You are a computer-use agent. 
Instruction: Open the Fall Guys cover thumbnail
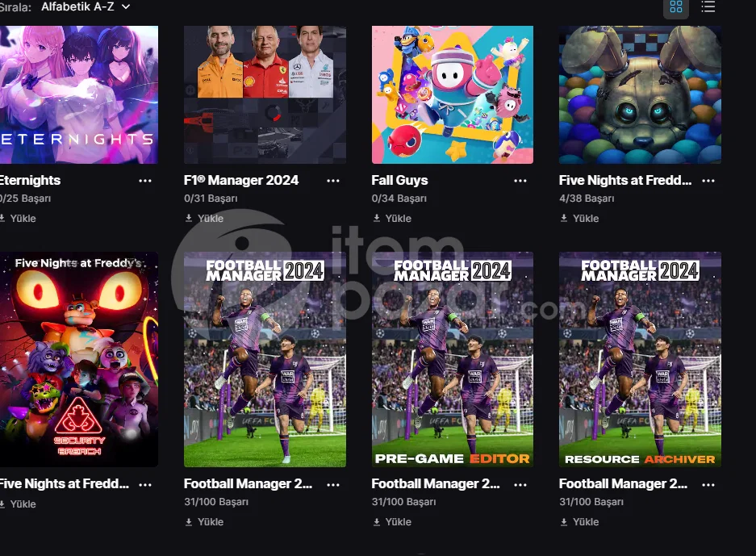coord(453,94)
